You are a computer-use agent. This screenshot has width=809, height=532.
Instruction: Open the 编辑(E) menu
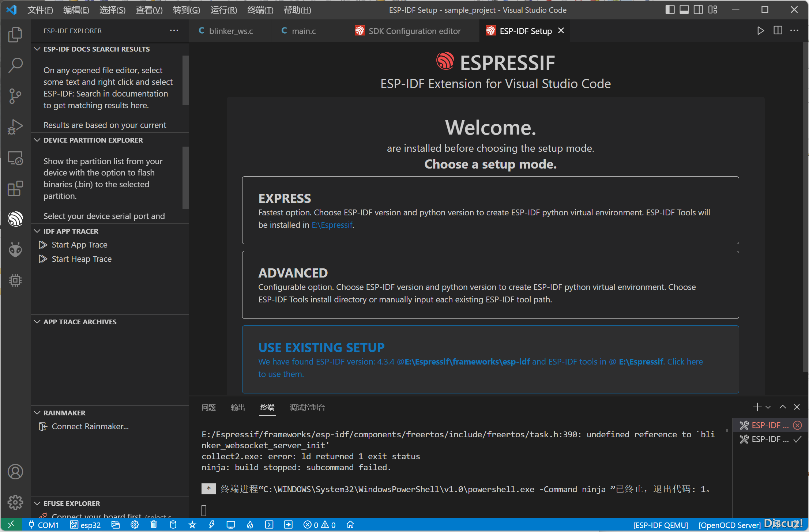[76, 10]
